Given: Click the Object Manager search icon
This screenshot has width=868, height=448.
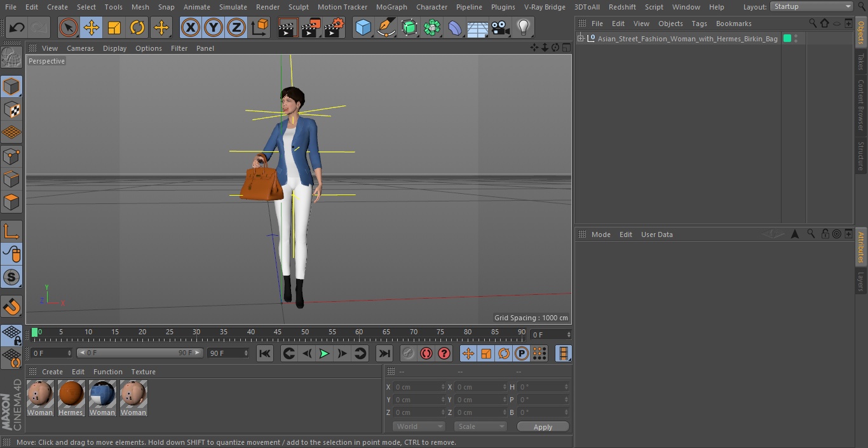Looking at the screenshot, I should tap(813, 23).
